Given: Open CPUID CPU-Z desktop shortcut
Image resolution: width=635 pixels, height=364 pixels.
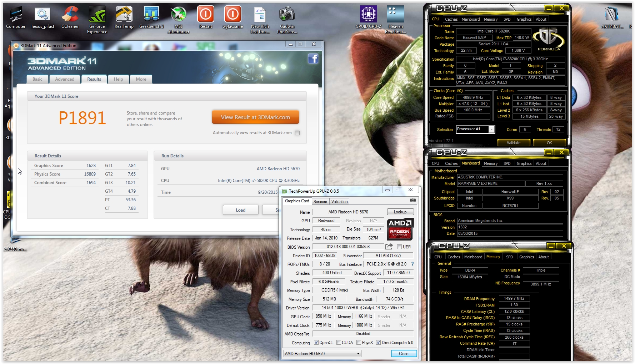Looking at the screenshot, I should click(369, 17).
